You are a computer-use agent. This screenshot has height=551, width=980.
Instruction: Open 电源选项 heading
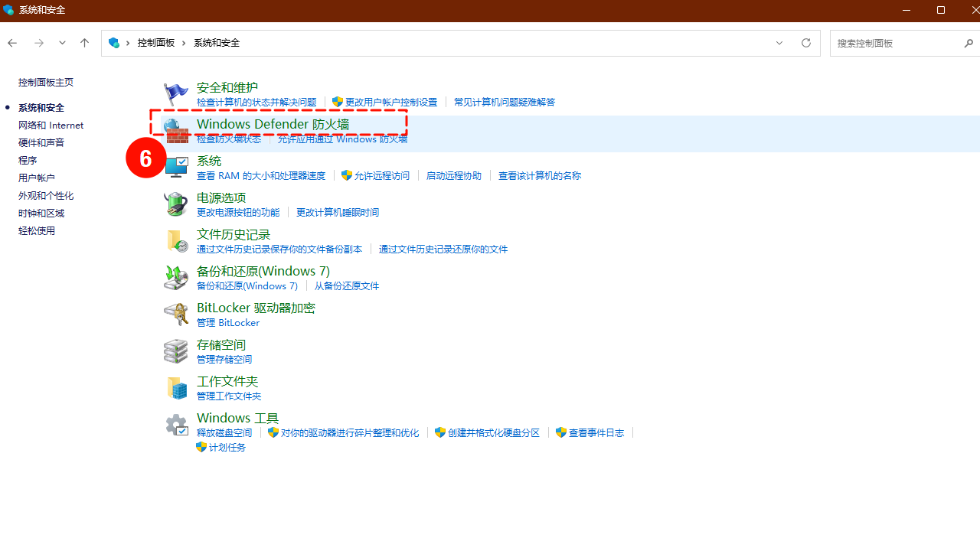[221, 197]
